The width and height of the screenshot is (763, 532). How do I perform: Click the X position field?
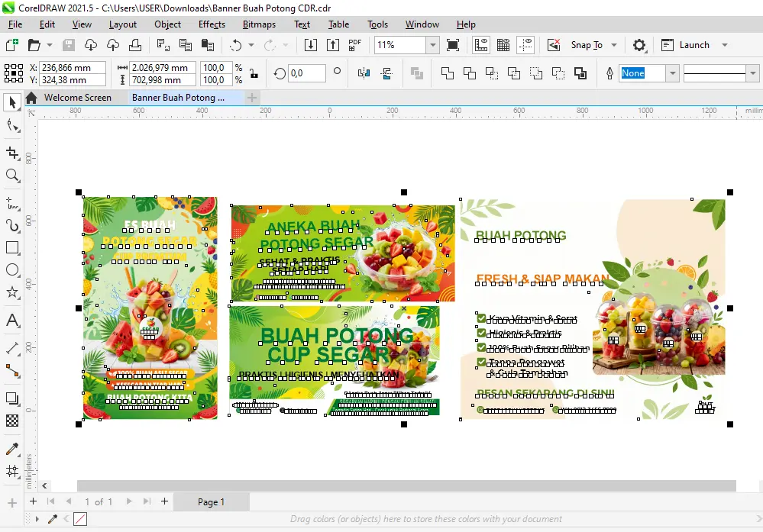tap(73, 68)
